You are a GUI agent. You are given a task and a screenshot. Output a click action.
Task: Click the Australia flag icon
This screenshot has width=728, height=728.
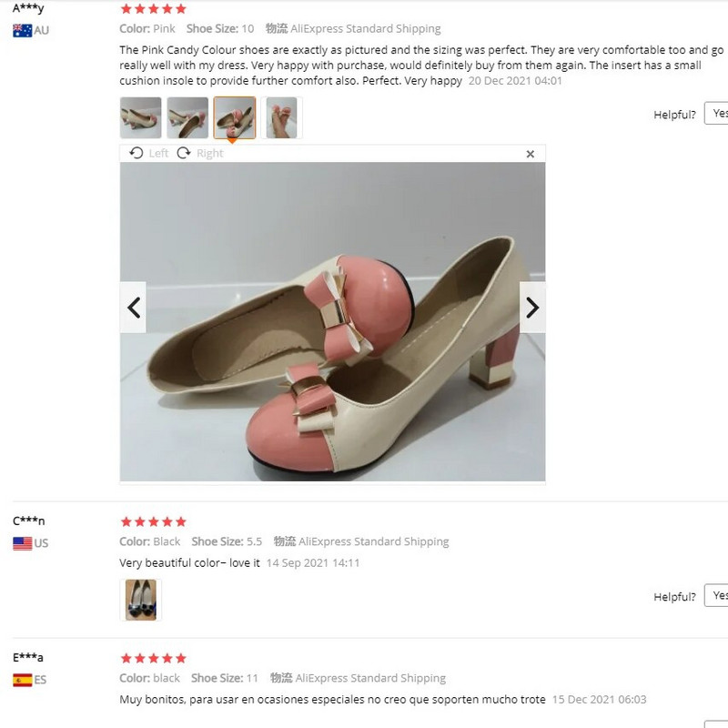[22, 31]
